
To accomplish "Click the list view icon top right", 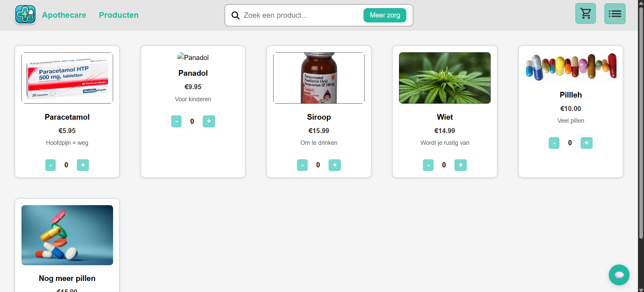I will (x=614, y=13).
